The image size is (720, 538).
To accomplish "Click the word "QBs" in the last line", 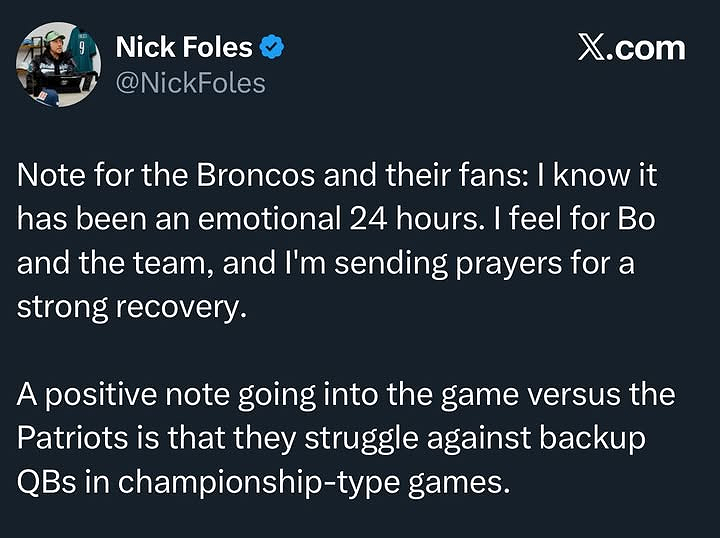I will pyautogui.click(x=42, y=482).
